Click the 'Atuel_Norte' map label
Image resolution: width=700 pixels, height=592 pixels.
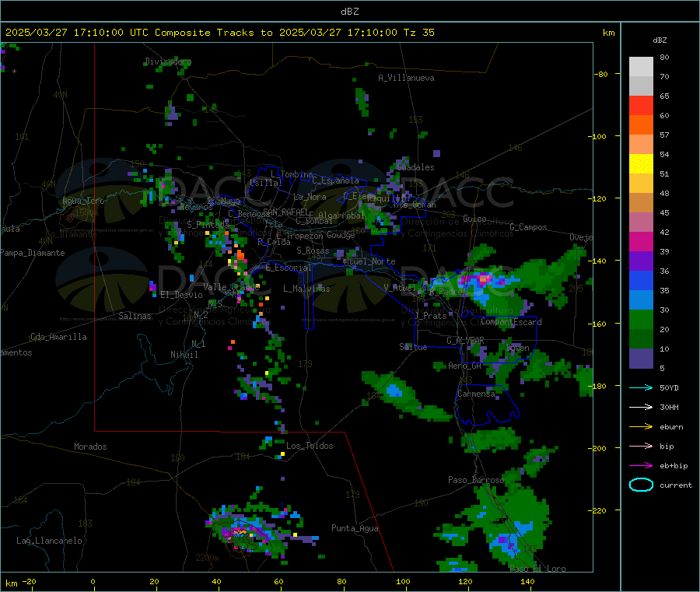click(369, 261)
